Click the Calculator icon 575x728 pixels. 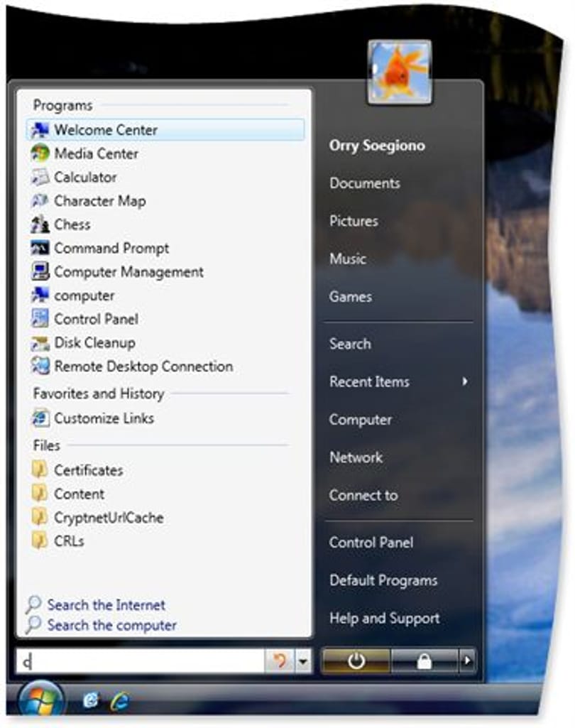click(x=40, y=178)
